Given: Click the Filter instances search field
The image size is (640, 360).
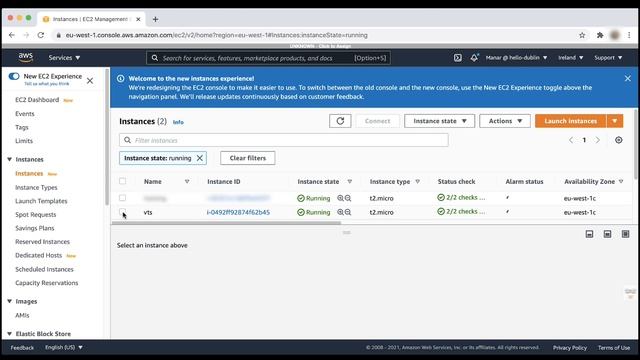Looking at the screenshot, I should click(284, 140).
